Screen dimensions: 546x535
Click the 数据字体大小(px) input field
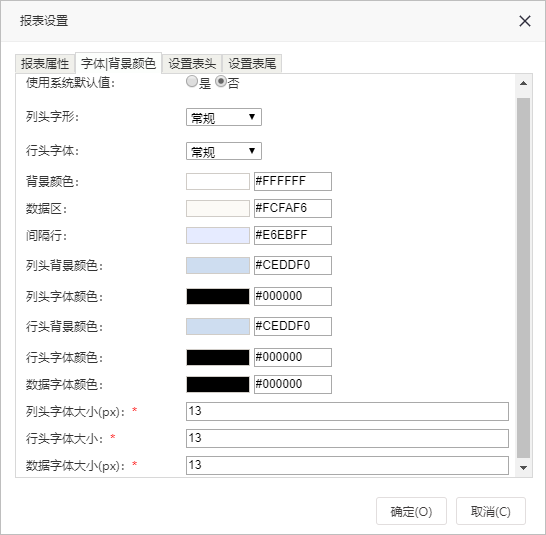[347, 465]
